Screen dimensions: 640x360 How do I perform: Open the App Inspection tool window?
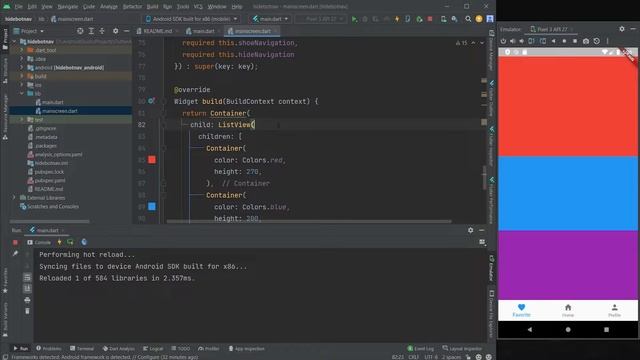click(247, 349)
